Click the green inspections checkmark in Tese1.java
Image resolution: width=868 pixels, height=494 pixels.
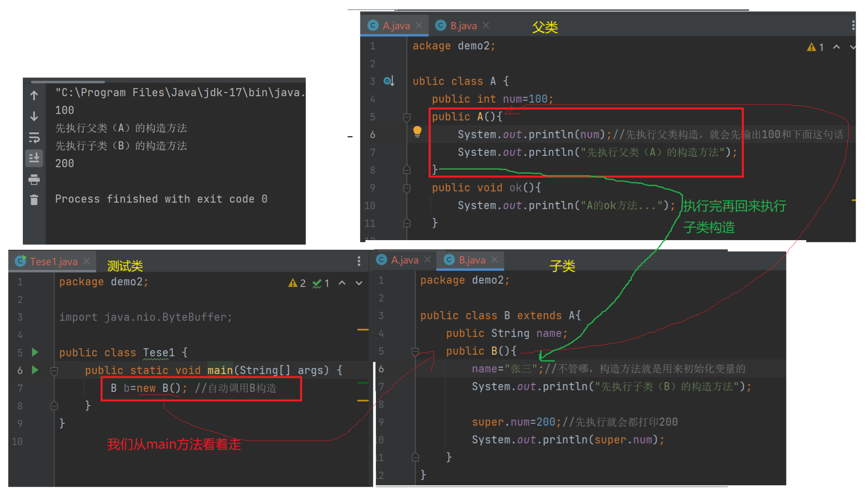point(320,283)
